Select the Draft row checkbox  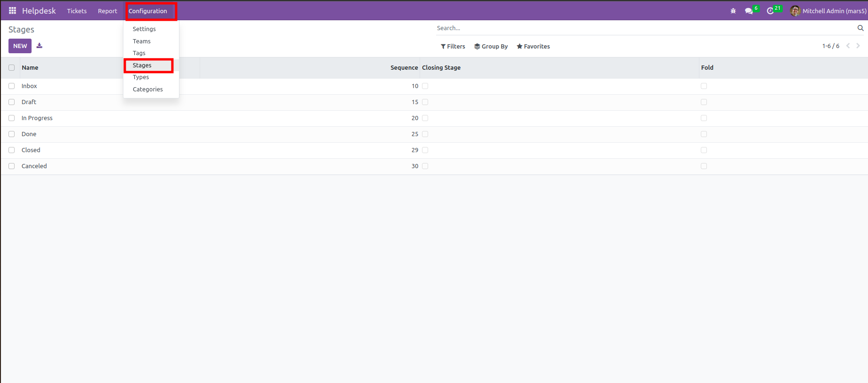(12, 102)
